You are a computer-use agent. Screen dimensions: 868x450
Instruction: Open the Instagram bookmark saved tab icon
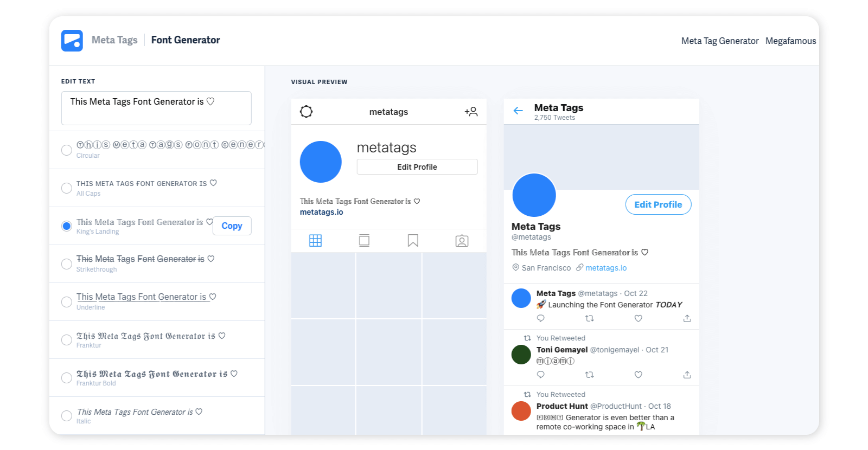point(413,241)
